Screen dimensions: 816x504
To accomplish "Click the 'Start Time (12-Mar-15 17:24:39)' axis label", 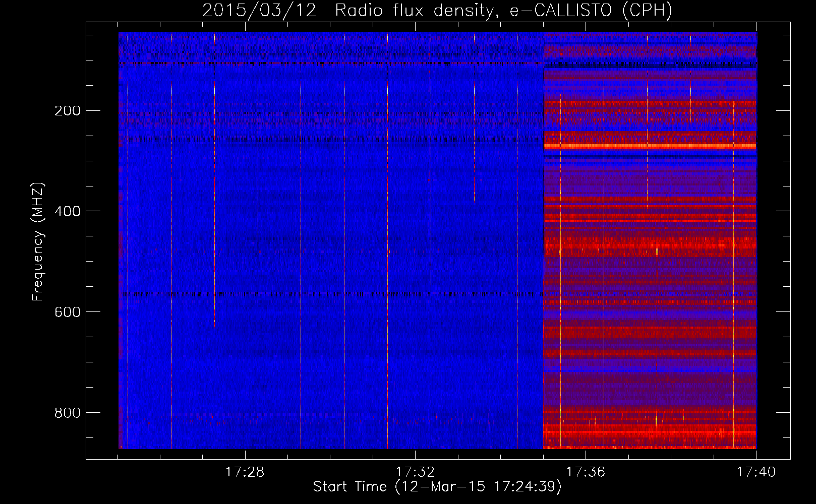I will click(x=437, y=487).
